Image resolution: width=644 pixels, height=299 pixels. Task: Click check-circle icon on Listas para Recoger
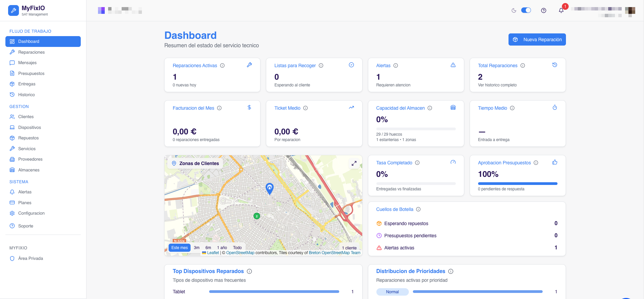[x=351, y=65]
